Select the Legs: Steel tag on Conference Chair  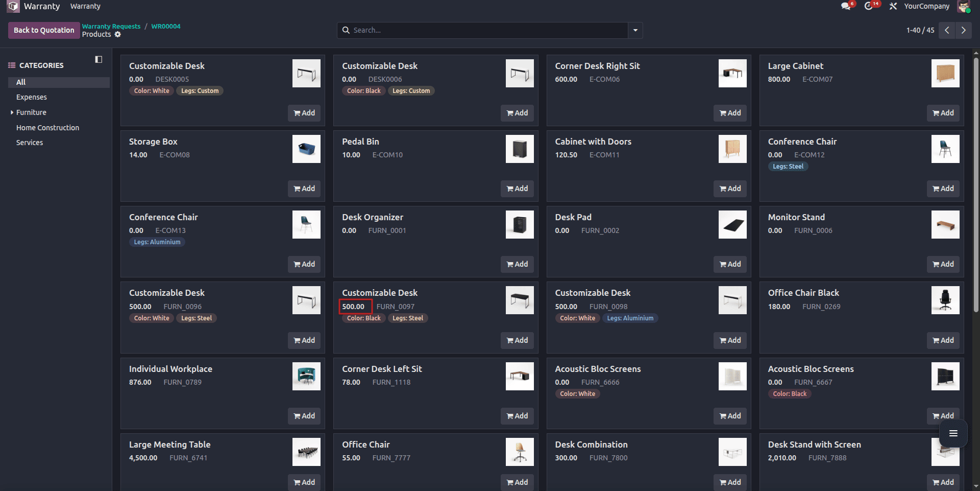pyautogui.click(x=788, y=166)
